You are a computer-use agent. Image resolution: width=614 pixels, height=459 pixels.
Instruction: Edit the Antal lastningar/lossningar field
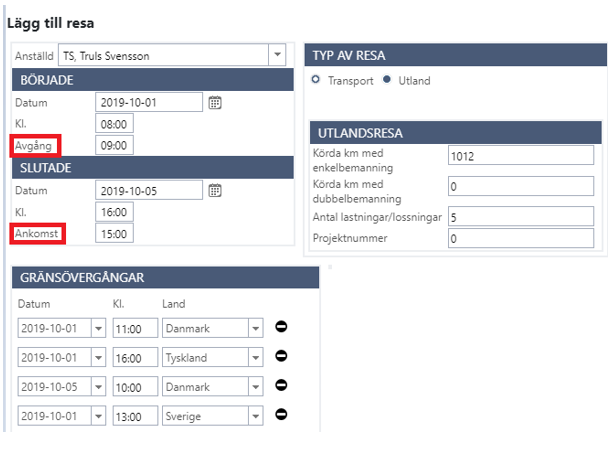click(520, 217)
